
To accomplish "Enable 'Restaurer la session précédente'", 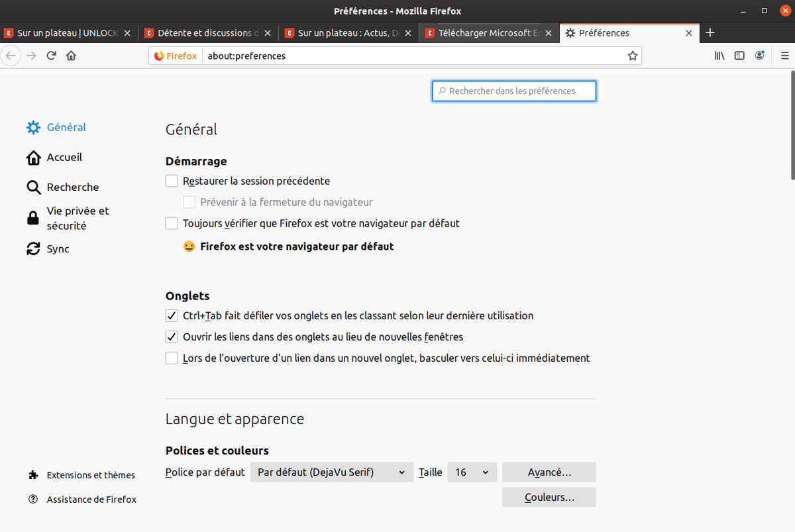I will (x=172, y=181).
